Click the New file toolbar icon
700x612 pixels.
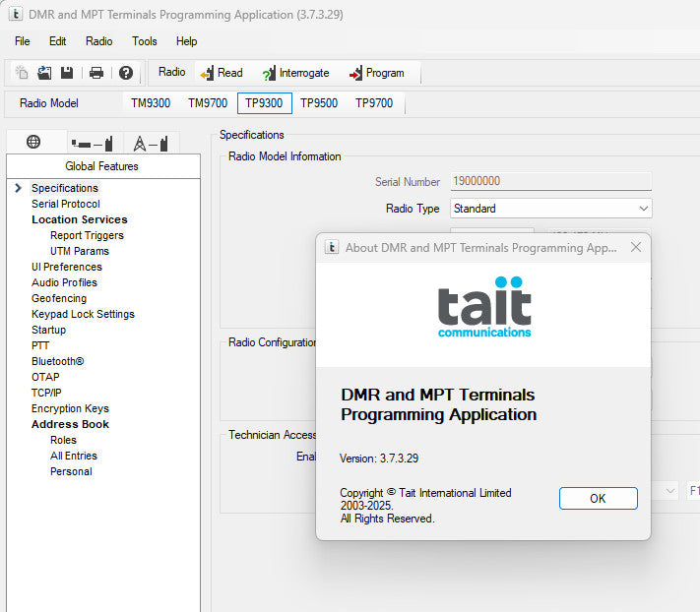pos(22,72)
